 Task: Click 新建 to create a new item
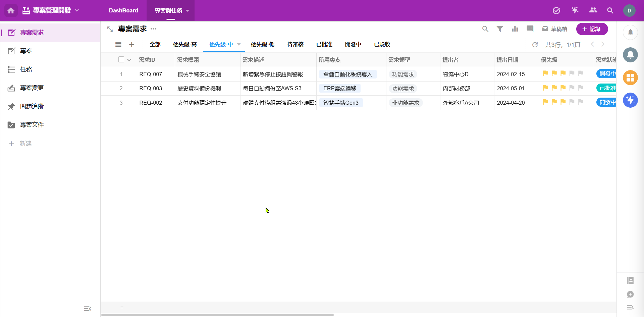pos(20,144)
